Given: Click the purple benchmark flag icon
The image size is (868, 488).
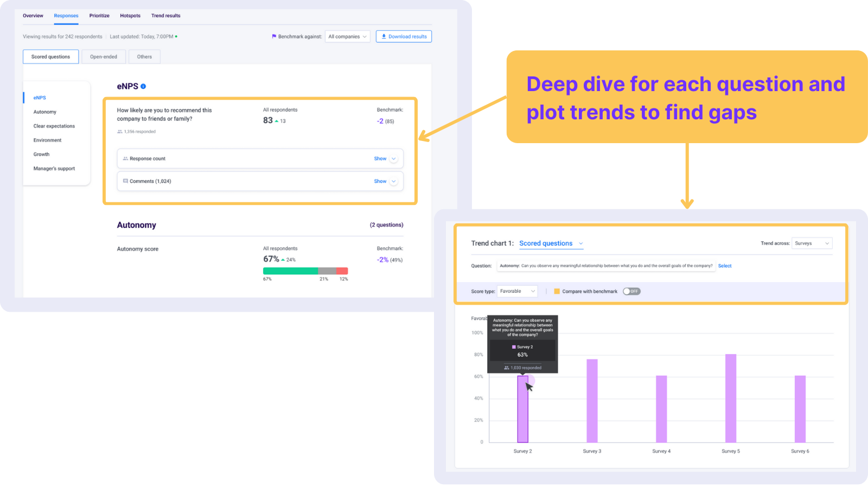Looking at the screenshot, I should (273, 36).
